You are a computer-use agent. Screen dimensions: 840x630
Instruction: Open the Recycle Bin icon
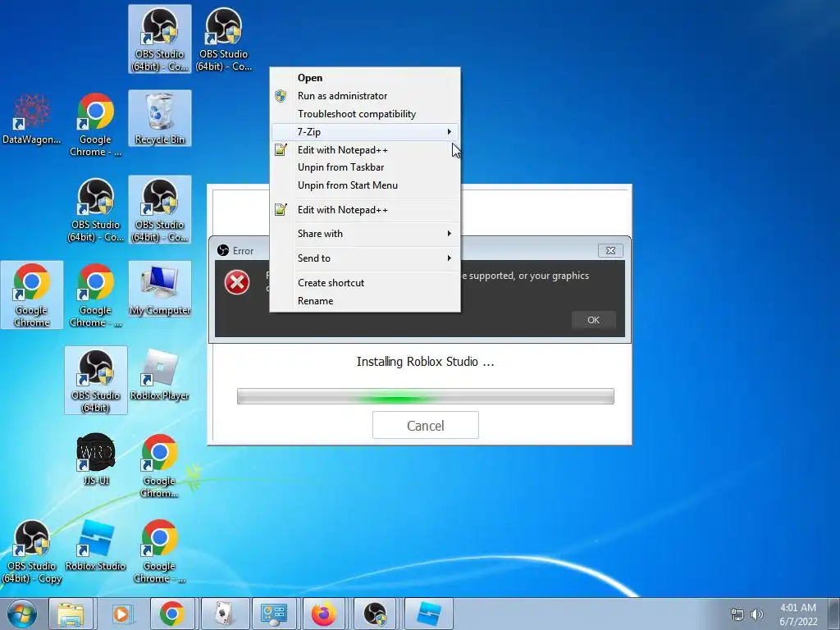[160, 119]
